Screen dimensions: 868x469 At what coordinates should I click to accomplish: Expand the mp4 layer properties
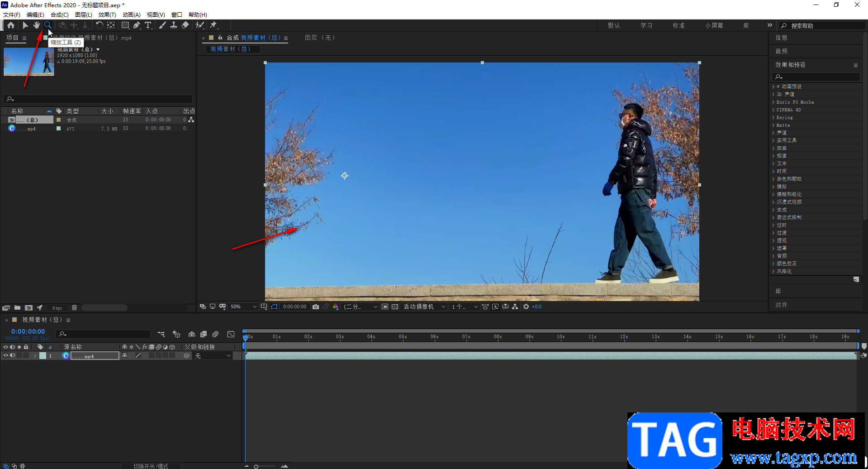[x=35, y=356]
